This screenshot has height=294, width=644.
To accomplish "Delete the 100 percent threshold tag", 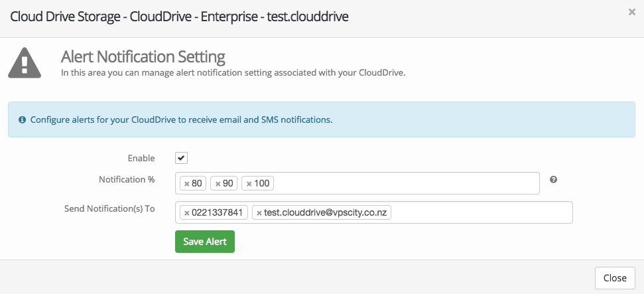I will pos(249,183).
